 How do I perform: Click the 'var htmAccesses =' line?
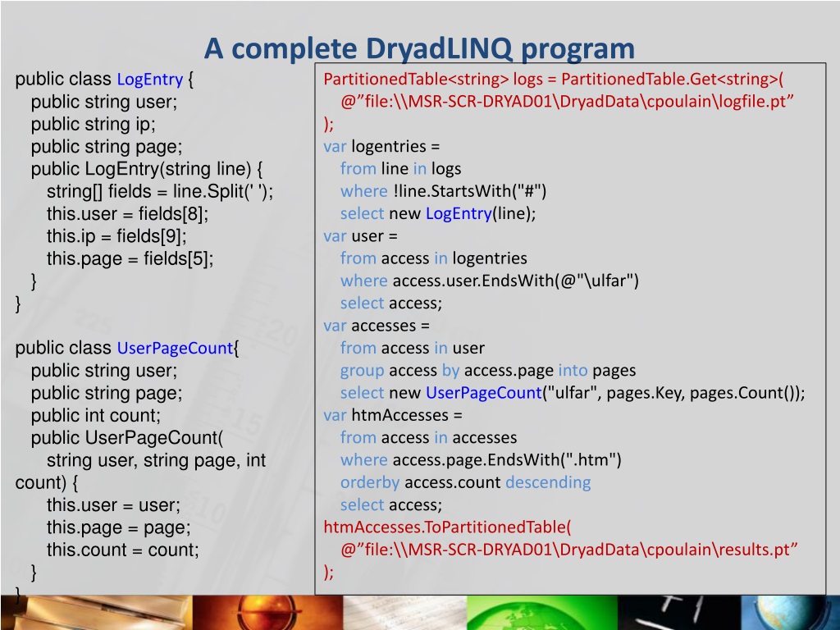[x=393, y=415]
